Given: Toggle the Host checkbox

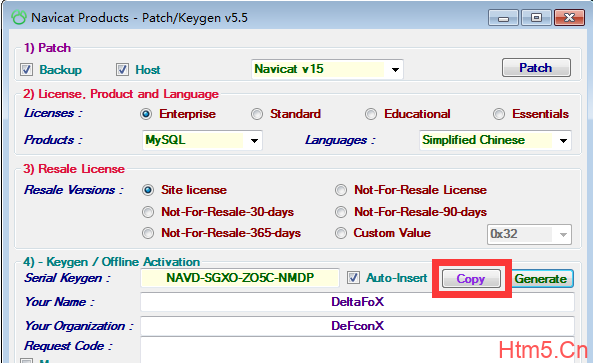Looking at the screenshot, I should coord(122,70).
